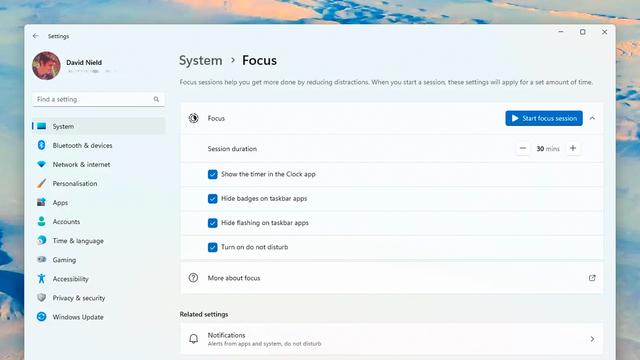Open Notifications related settings
640x360 pixels.
pyautogui.click(x=391, y=339)
